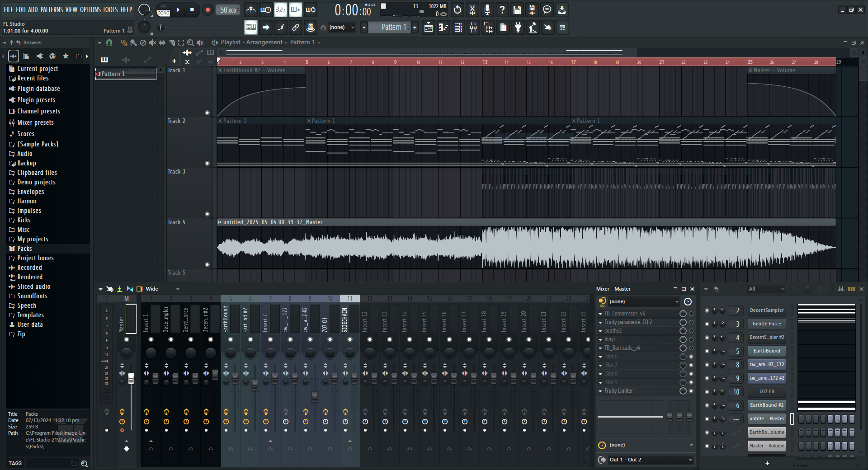The height and width of the screenshot is (470, 868).
Task: Open the Playlist options menu arrow
Action: pos(99,42)
